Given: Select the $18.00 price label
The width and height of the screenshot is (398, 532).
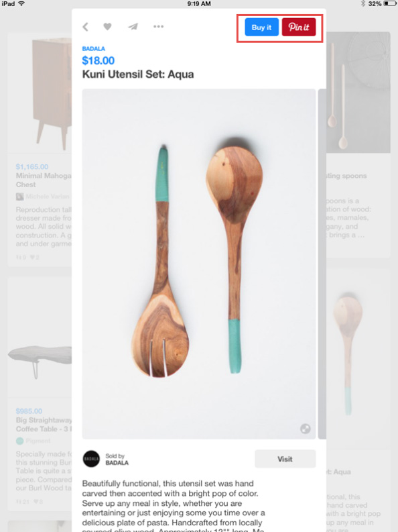Looking at the screenshot, I should tap(98, 61).
